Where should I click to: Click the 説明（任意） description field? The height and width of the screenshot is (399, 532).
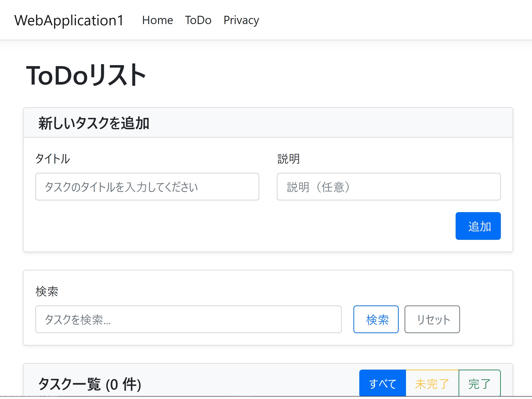(388, 187)
